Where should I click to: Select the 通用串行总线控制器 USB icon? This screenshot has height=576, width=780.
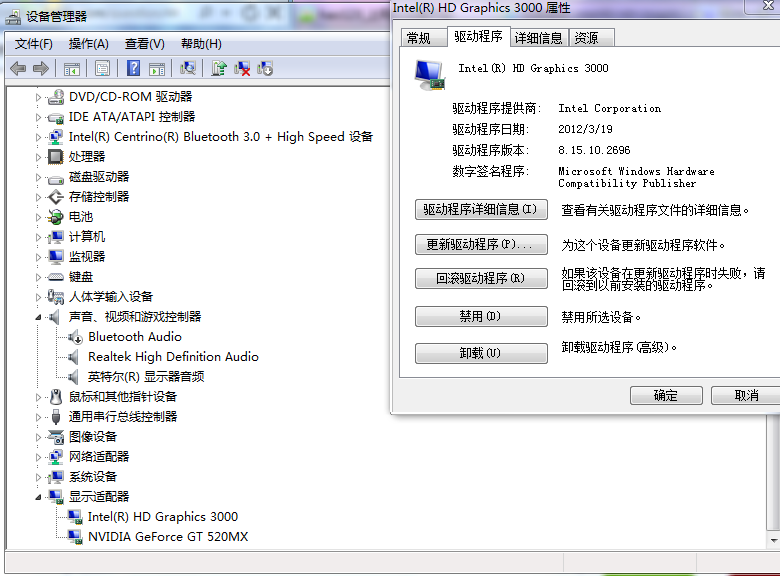pos(56,417)
